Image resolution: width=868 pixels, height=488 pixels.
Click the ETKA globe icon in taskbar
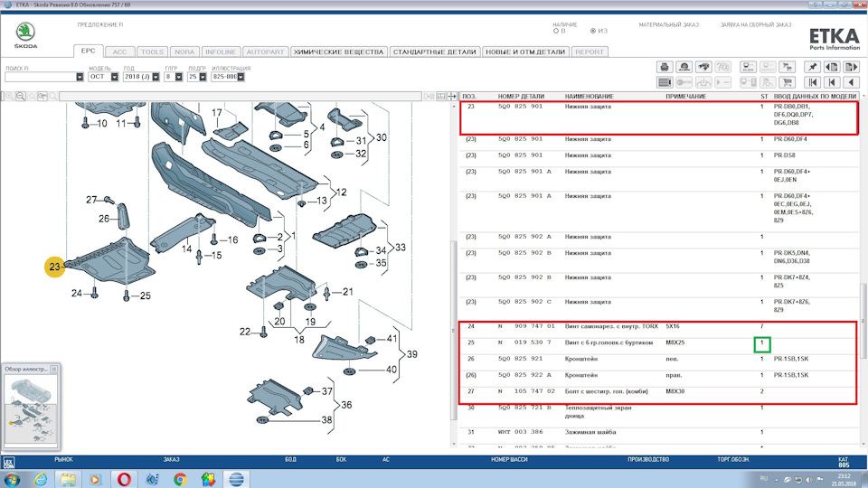[236, 479]
